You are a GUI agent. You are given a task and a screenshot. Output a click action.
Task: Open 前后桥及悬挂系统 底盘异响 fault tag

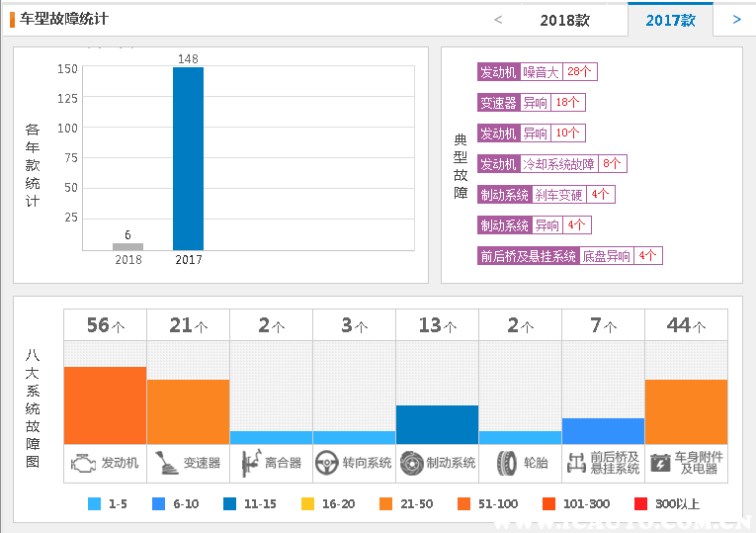(x=569, y=256)
